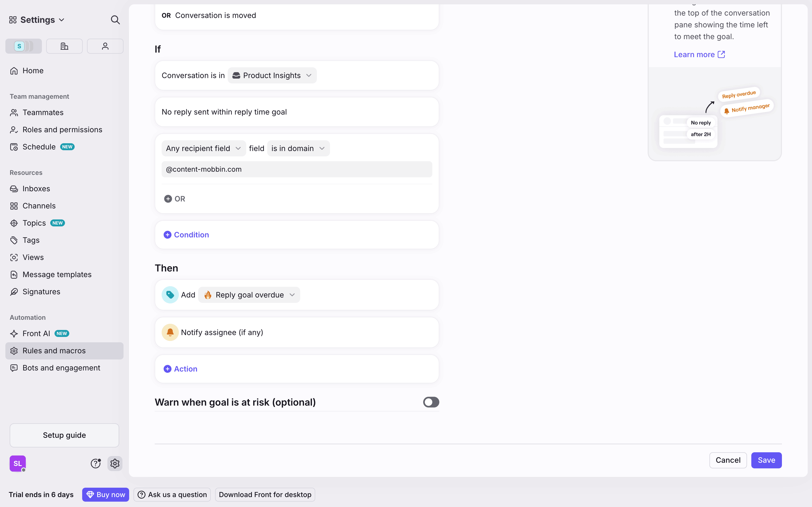Image resolution: width=812 pixels, height=507 pixels.
Task: Click the help icon beside the avatar
Action: click(x=96, y=463)
